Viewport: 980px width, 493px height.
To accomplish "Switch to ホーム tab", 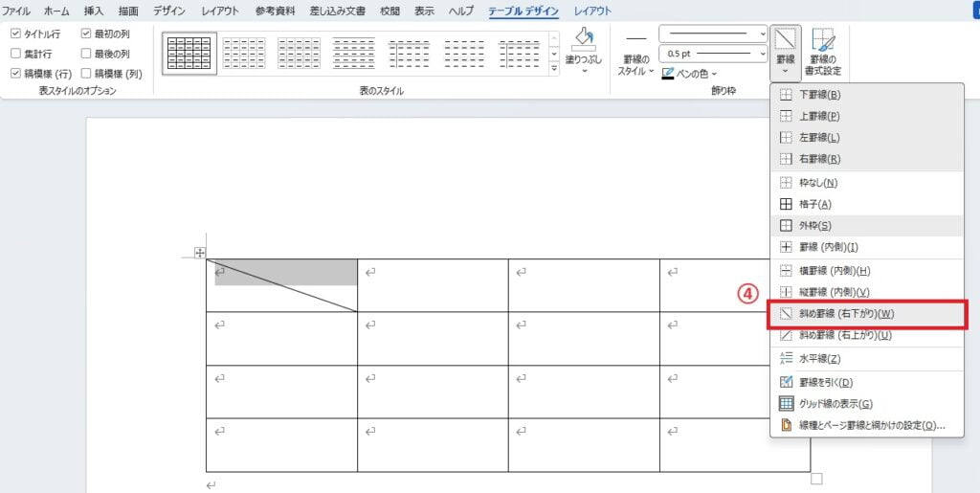I will (x=56, y=11).
